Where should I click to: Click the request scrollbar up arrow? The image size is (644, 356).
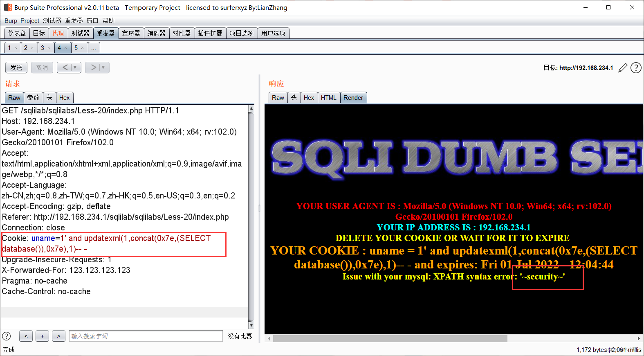tap(251, 109)
